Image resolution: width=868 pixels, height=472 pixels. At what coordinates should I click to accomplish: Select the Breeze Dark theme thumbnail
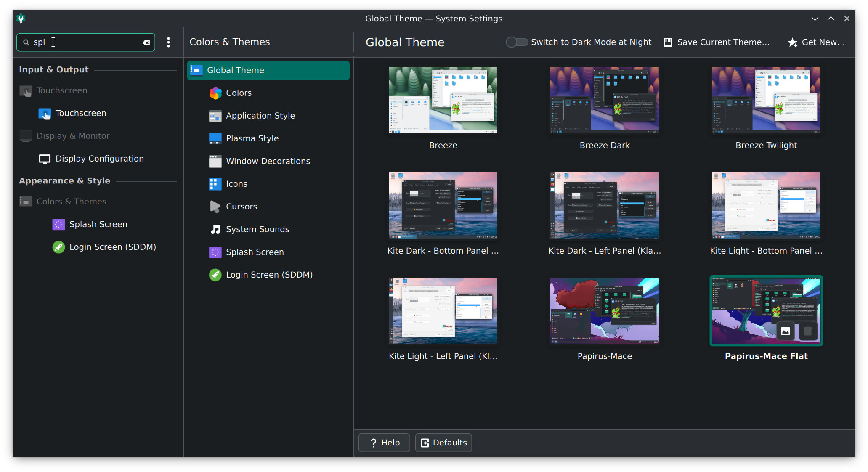click(604, 100)
